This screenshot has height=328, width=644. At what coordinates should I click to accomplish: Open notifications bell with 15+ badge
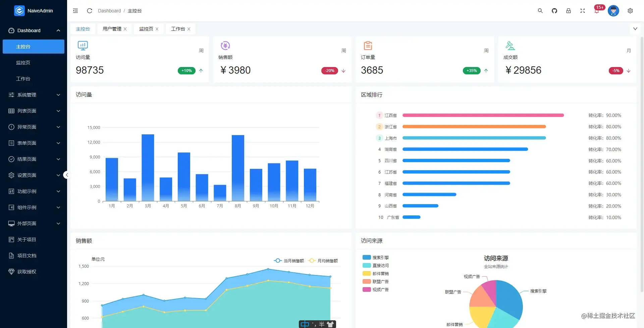tap(597, 11)
